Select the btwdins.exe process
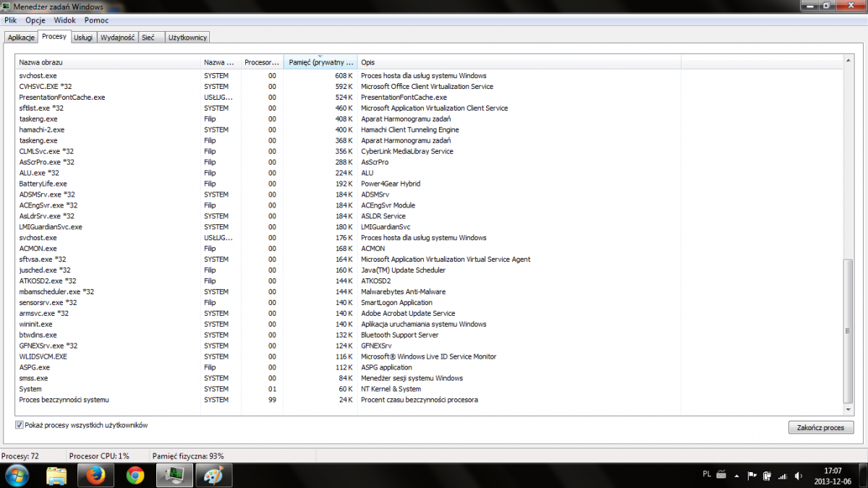Viewport: 868px width, 488px height. tap(430, 335)
